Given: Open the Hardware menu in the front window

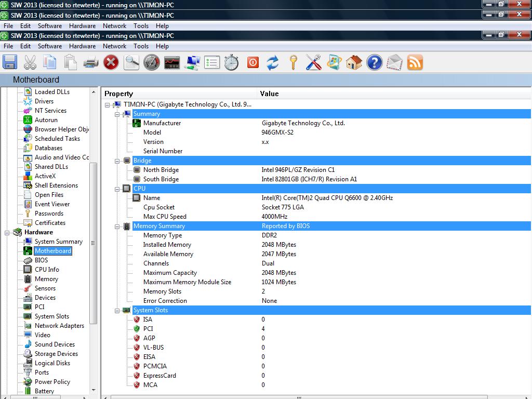Looking at the screenshot, I should click(x=83, y=46).
